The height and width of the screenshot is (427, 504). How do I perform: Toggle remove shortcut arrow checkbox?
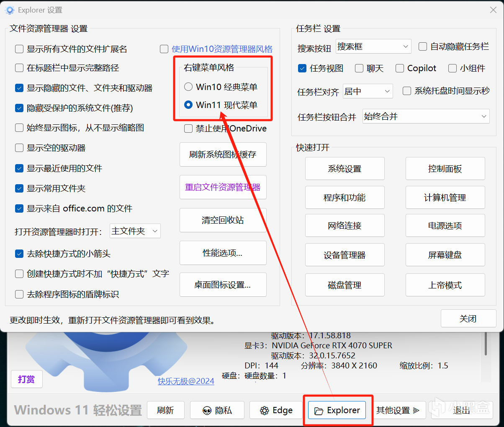(x=19, y=254)
